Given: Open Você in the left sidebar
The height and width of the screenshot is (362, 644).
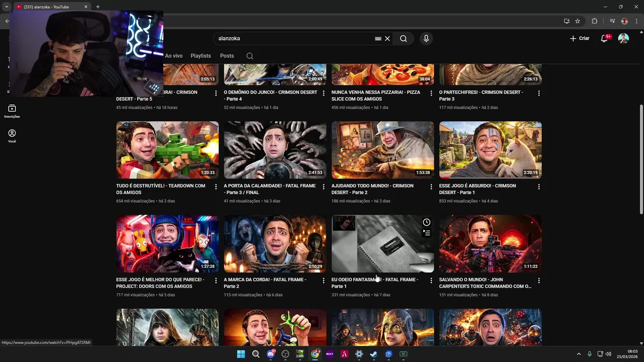Looking at the screenshot, I should coord(12,136).
